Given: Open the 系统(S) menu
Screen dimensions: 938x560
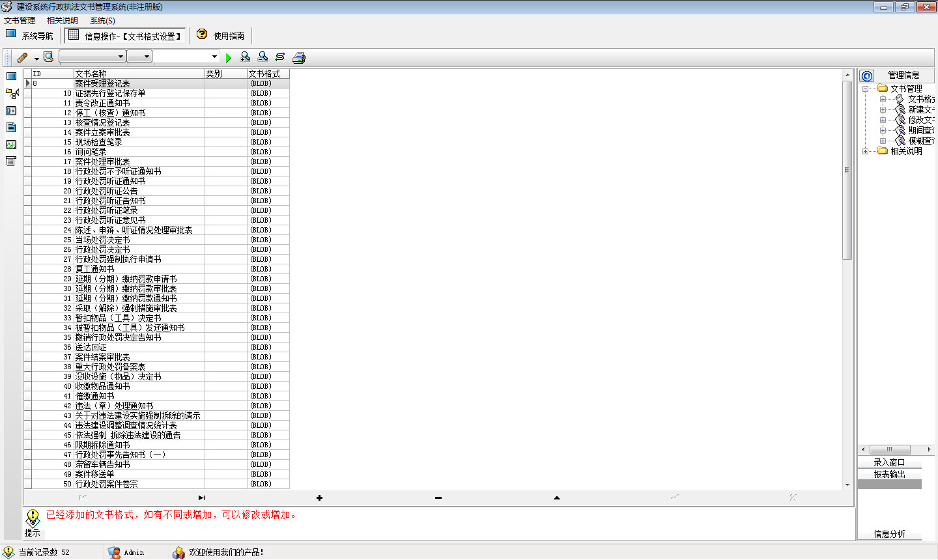Looking at the screenshot, I should 102,20.
